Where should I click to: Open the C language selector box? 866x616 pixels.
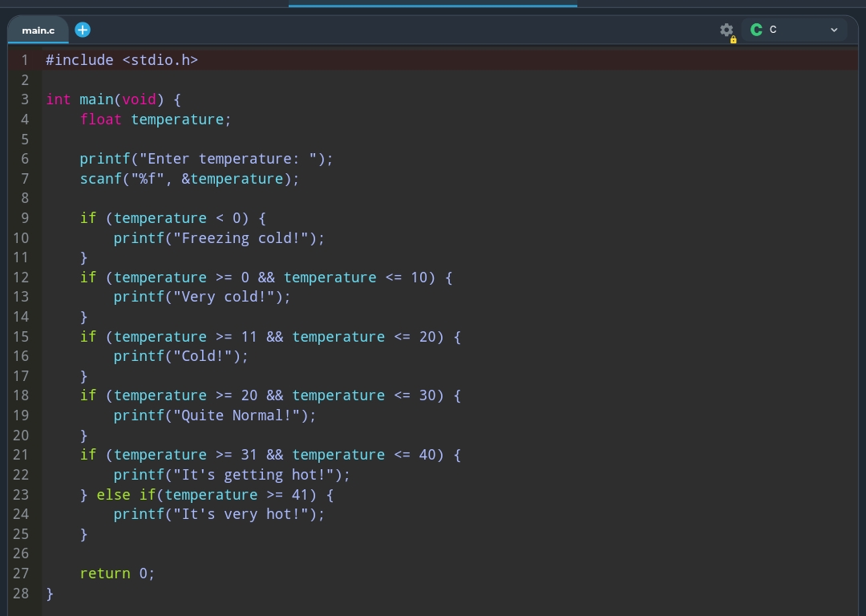[x=794, y=30]
